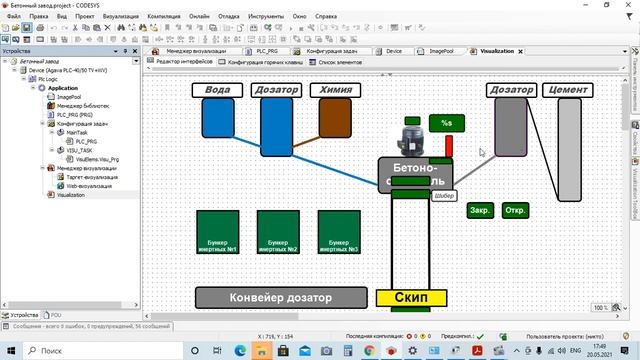Viewport: 640px width, 360px height.
Task: Click the Delete X toolbar icon
Action: point(107,28)
